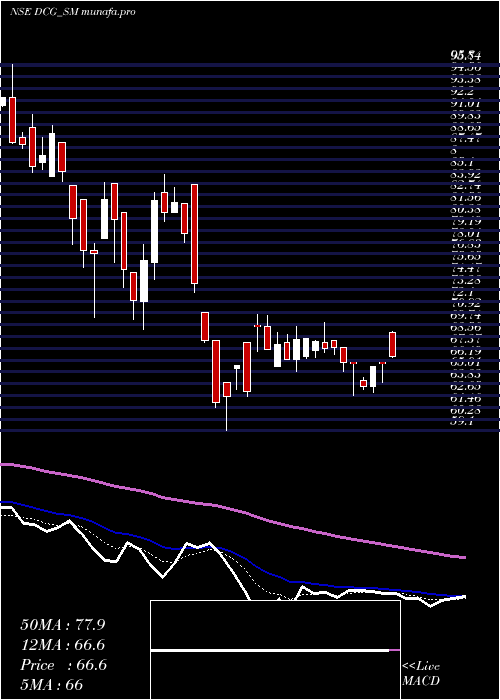The width and height of the screenshot is (500, 700).
Task: Click the 69.74 price axis label
Action: click(466, 316)
